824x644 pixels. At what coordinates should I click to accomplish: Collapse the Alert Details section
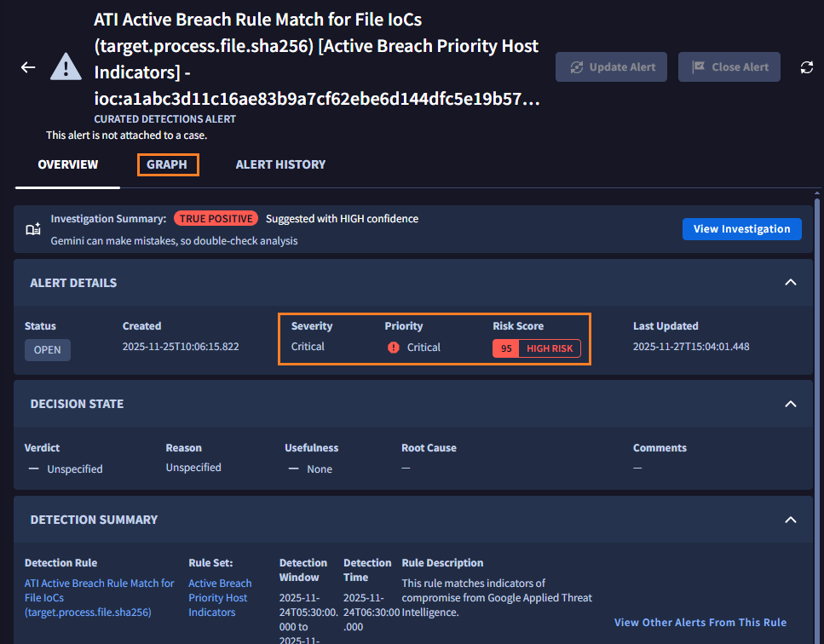(x=790, y=283)
